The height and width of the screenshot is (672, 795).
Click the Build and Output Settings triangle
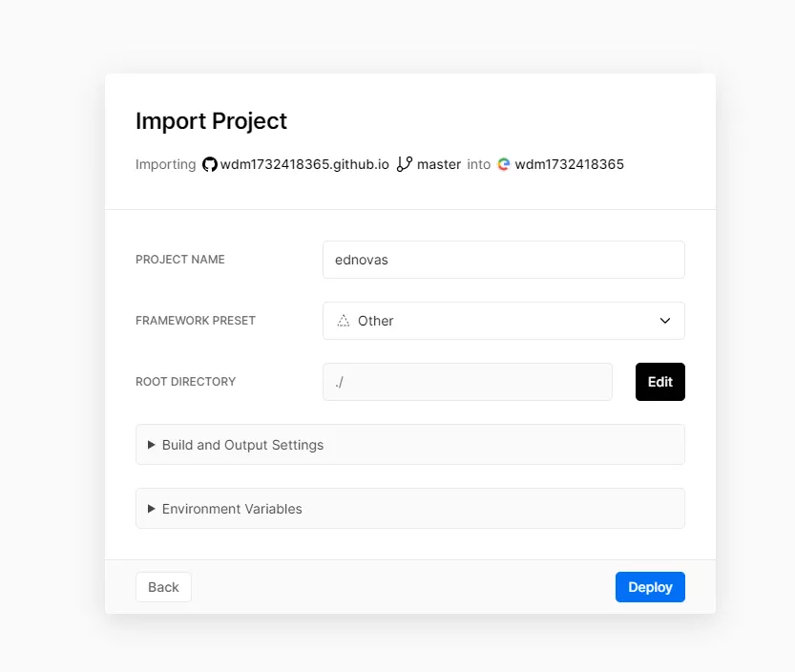point(152,445)
